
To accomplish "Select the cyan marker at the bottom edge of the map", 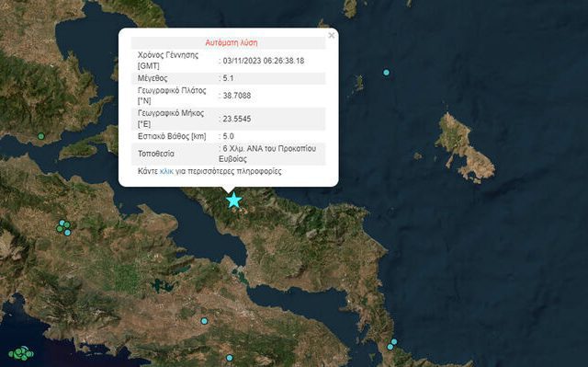I will coord(230,358).
